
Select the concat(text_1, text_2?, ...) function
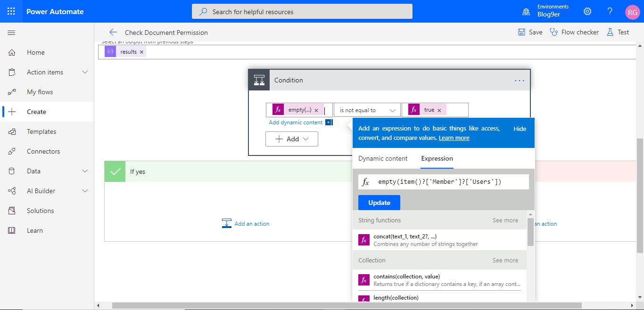439,240
